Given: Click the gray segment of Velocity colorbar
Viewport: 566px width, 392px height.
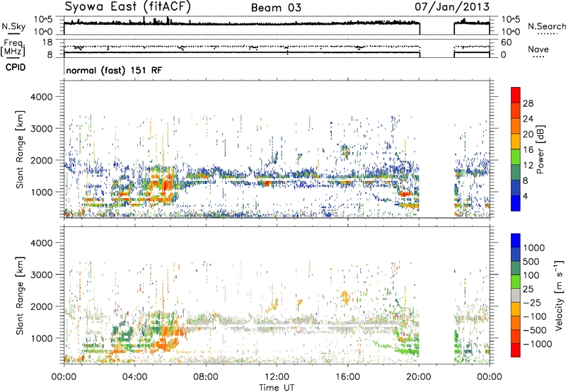Looking at the screenshot, I should point(516,295).
